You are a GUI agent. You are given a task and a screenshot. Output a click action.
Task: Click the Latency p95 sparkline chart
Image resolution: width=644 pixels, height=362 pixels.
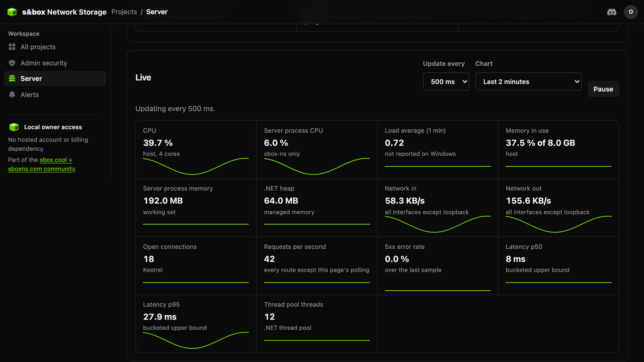(196, 340)
